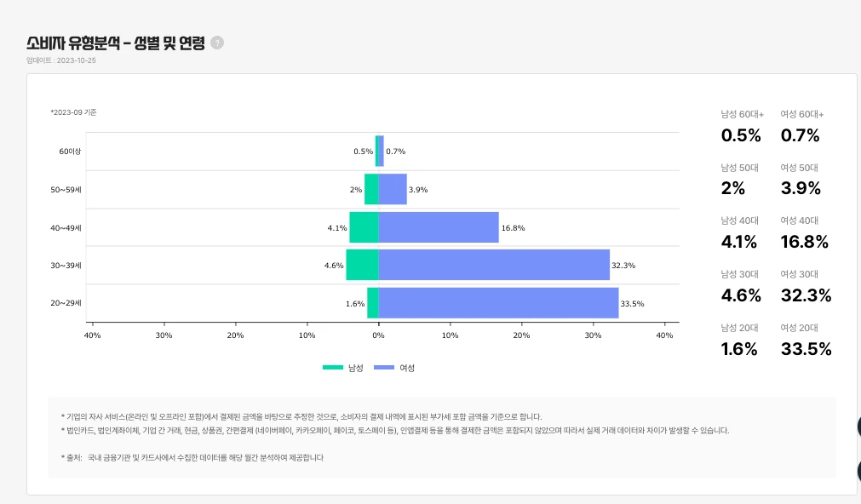Click the green 남성 legend color swatch

pyautogui.click(x=332, y=368)
